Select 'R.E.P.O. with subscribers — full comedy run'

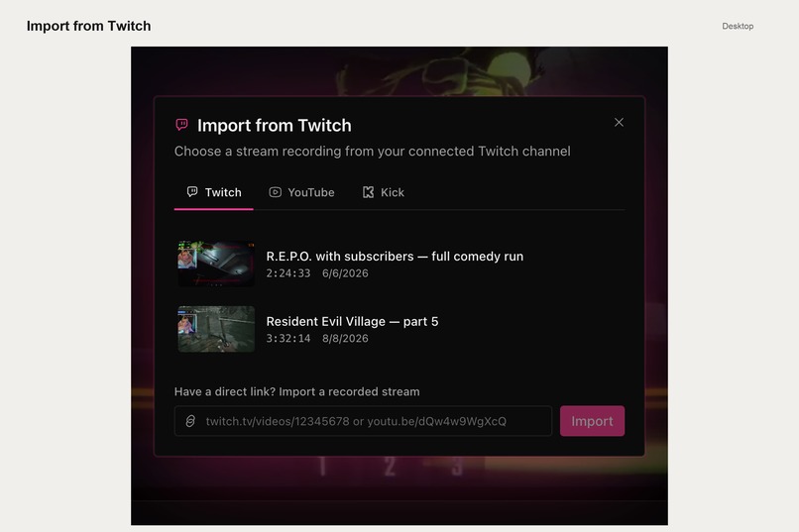click(x=395, y=256)
